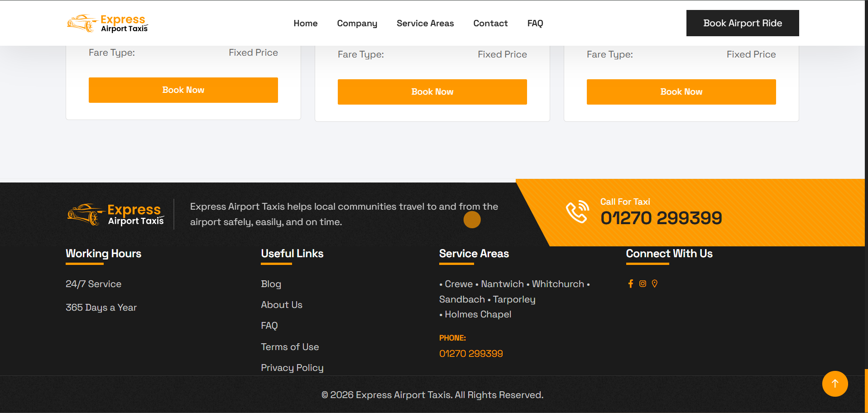Screen dimensions: 868x413
Task: Click the footer company description text
Action: pos(344,214)
